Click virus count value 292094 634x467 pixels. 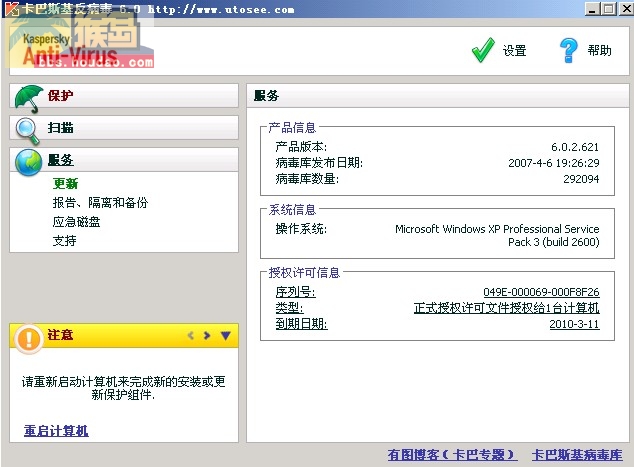pyautogui.click(x=581, y=179)
